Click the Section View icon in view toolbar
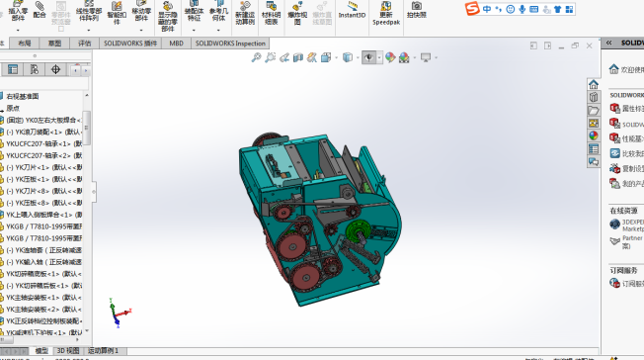644x360 pixels. tap(298, 57)
